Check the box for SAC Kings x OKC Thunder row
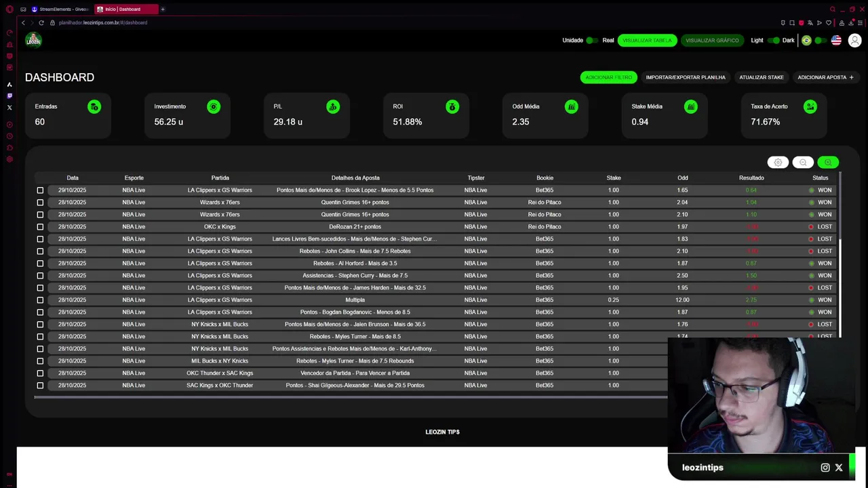Screen dimensions: 868x488 (x=40, y=386)
